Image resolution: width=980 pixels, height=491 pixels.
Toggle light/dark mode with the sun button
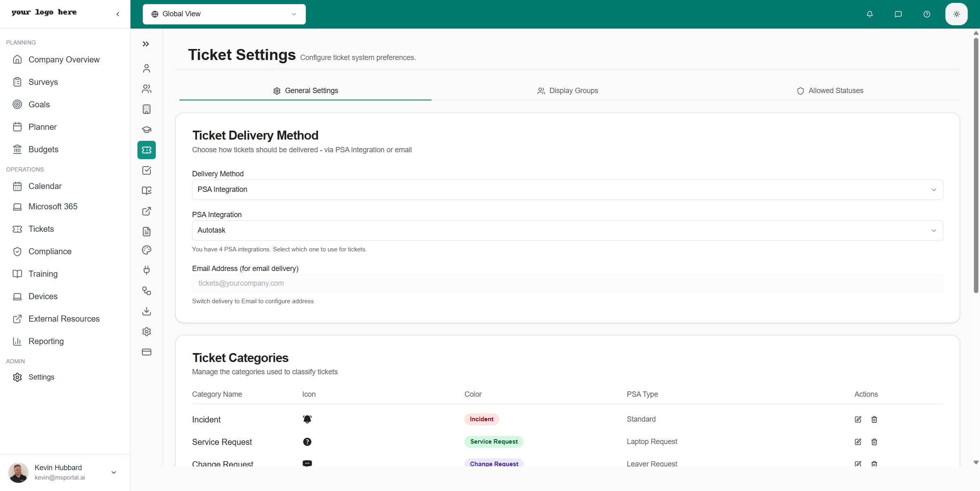click(x=956, y=13)
